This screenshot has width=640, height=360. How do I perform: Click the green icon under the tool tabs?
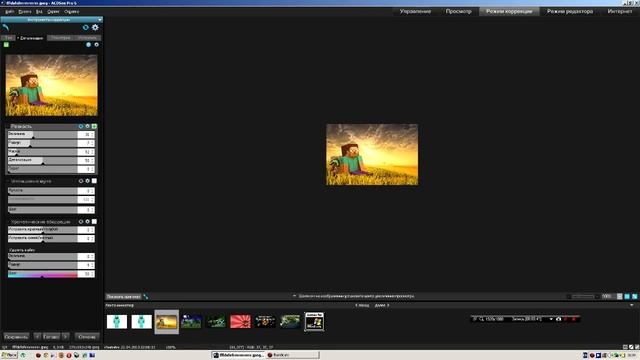(x=6, y=44)
